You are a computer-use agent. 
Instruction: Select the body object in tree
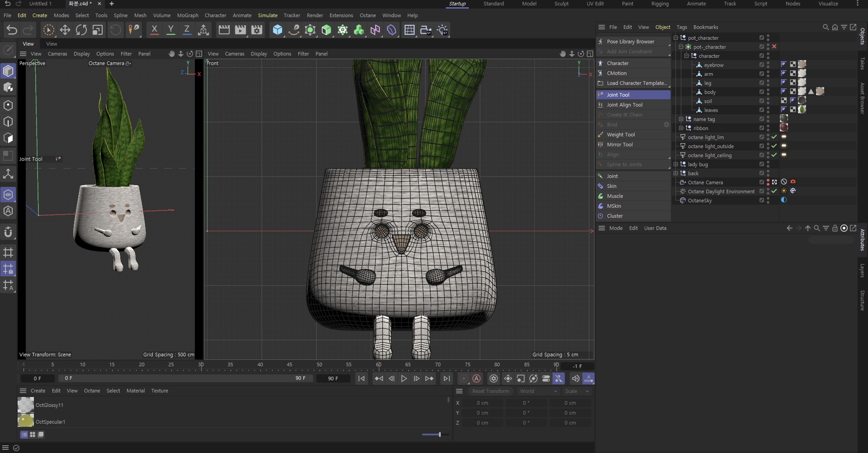click(710, 92)
